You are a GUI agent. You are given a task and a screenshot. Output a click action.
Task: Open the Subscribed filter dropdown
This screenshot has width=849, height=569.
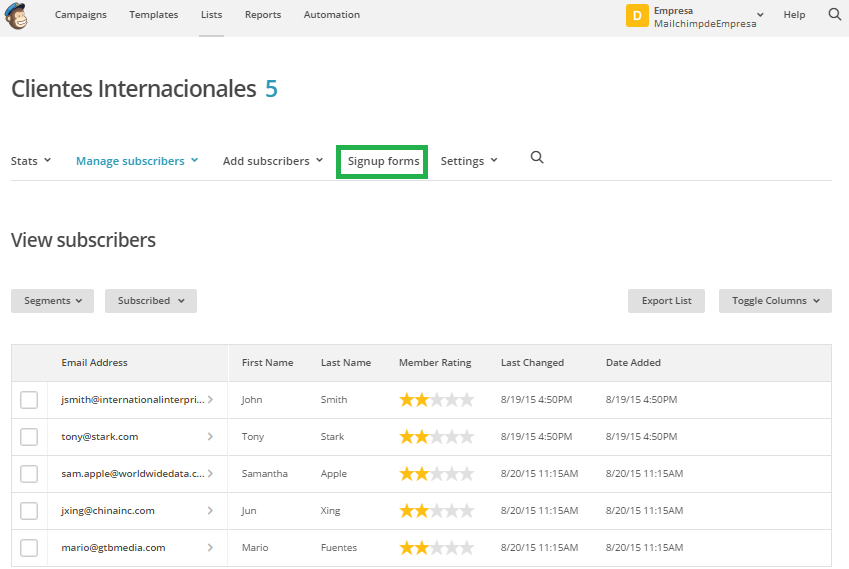[x=150, y=301]
